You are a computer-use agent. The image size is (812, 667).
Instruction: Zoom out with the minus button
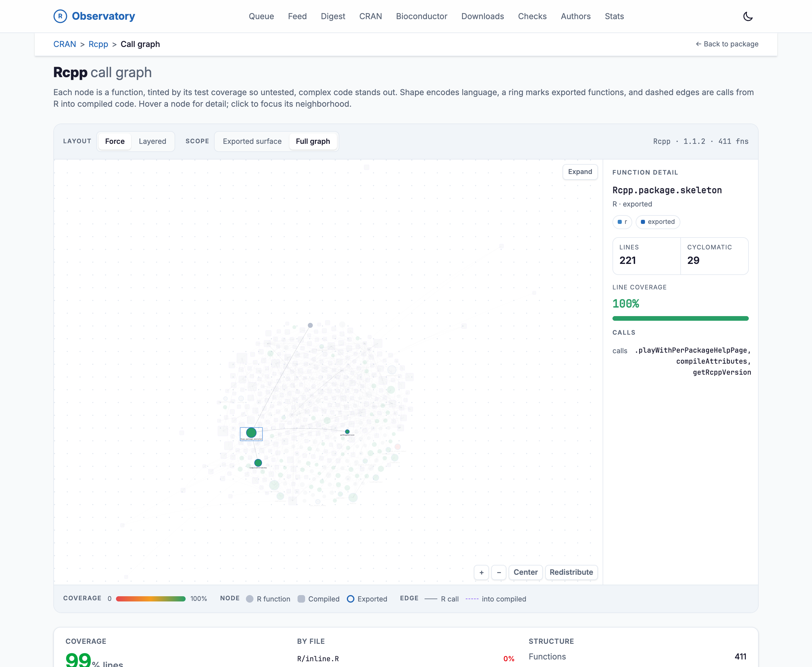499,572
